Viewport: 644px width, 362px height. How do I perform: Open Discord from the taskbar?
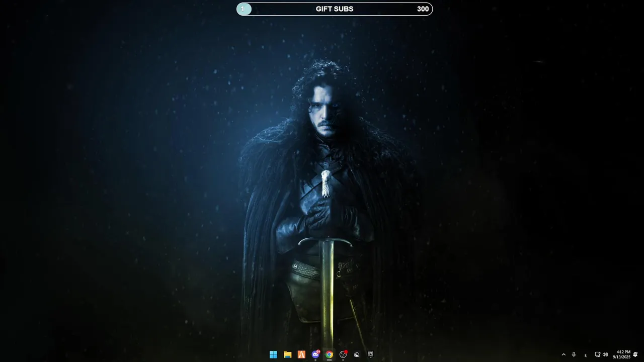pos(315,354)
